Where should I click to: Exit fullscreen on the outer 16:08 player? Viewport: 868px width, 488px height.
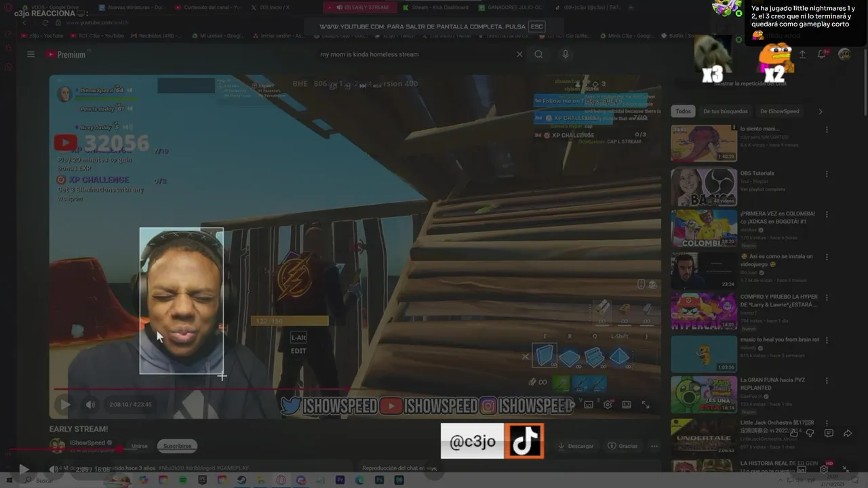click(846, 469)
